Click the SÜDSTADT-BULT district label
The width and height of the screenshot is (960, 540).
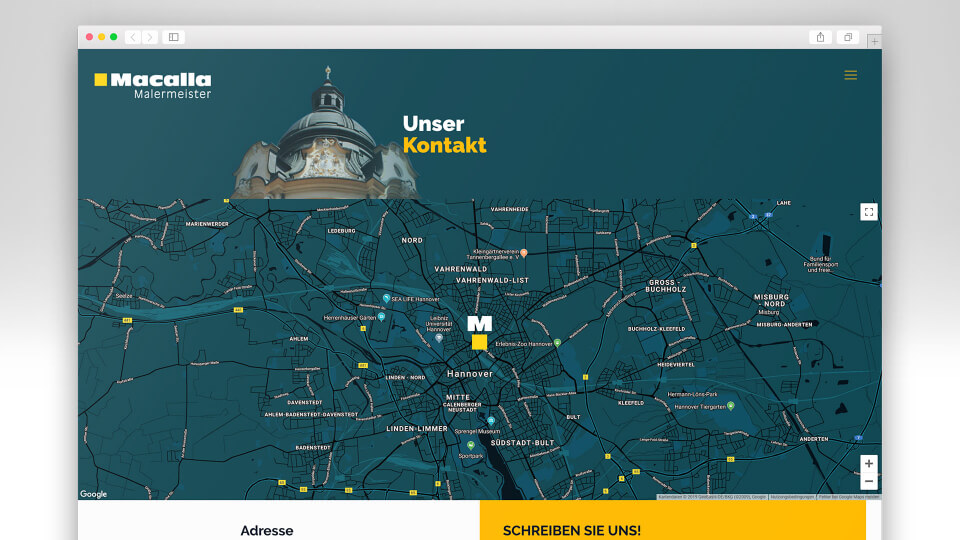coord(522,443)
